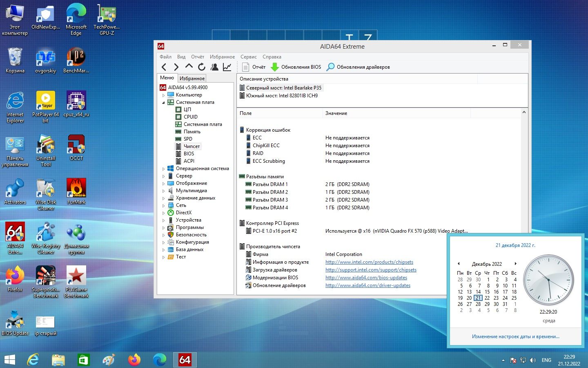Select the FurMark desktop icon
Image resolution: width=588 pixels, height=368 pixels.
click(x=76, y=191)
